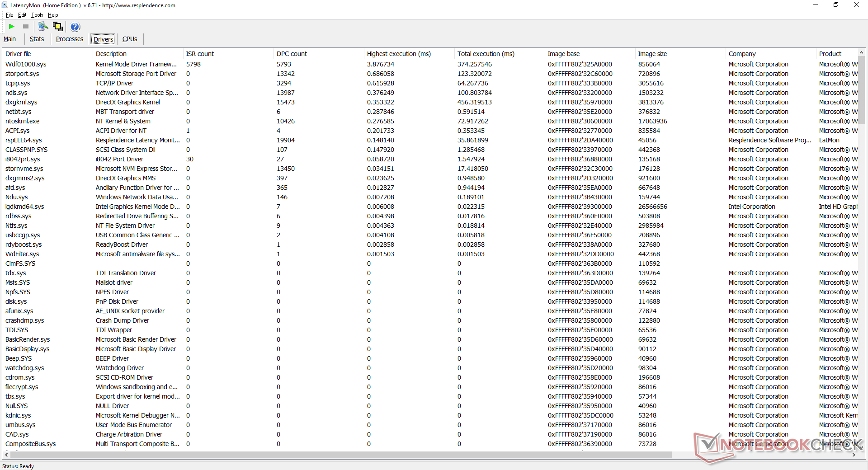Sort by the Image base column header
Image resolution: width=868 pixels, height=470 pixels.
(590, 54)
